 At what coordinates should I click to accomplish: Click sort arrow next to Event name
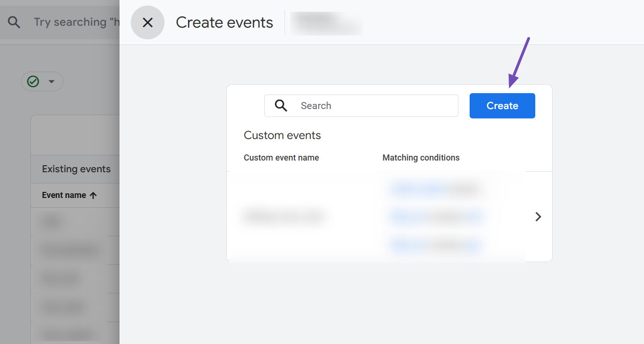coord(93,196)
